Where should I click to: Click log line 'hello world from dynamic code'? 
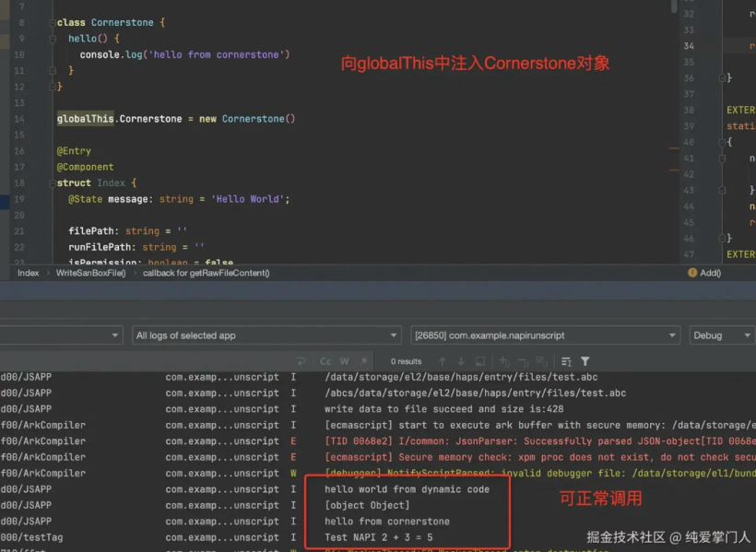pyautogui.click(x=407, y=489)
